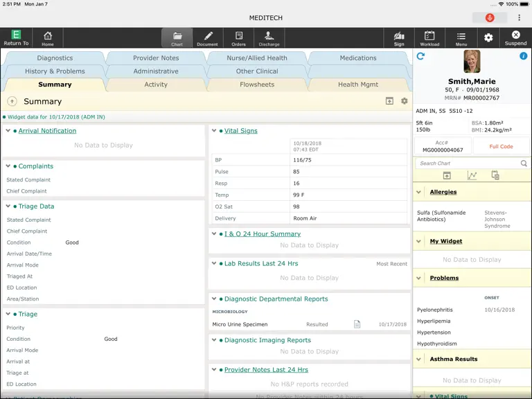This screenshot has width=532, height=399.
Task: Click Marie Smith's patient photo
Action: click(x=472, y=62)
